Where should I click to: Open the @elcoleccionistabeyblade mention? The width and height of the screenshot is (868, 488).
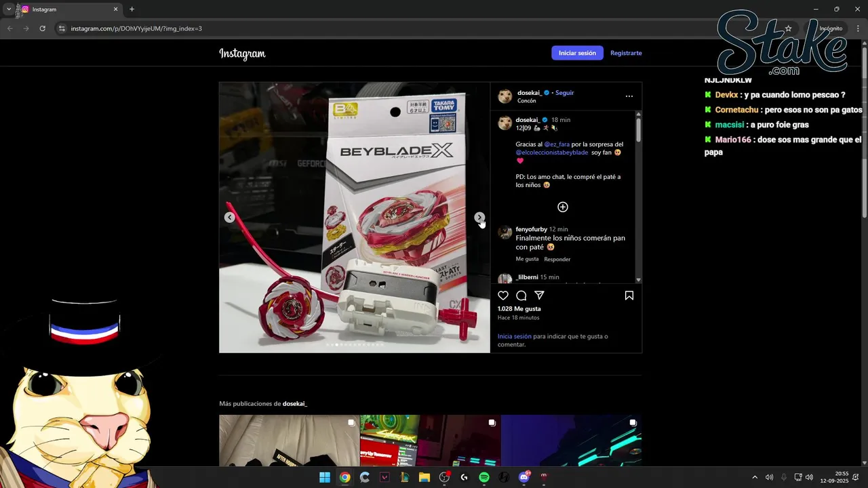(x=552, y=152)
